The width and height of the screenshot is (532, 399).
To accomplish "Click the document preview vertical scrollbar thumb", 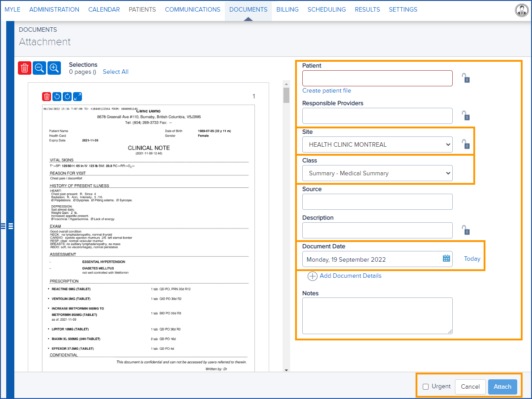I will click(286, 95).
